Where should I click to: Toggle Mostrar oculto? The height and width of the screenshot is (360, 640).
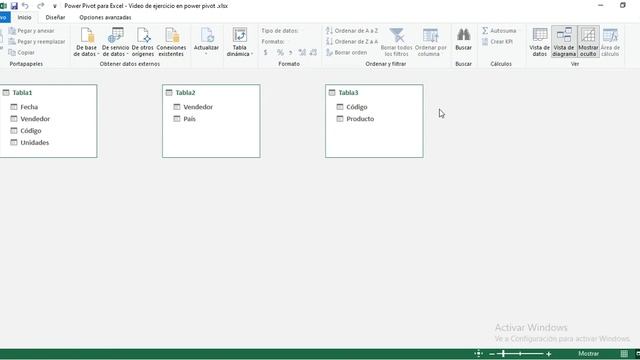[x=588, y=42]
